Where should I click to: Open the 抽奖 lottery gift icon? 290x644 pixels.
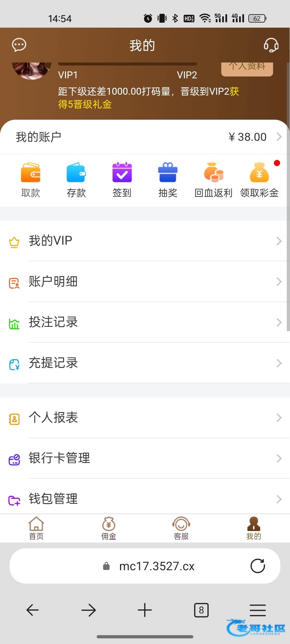click(x=168, y=173)
